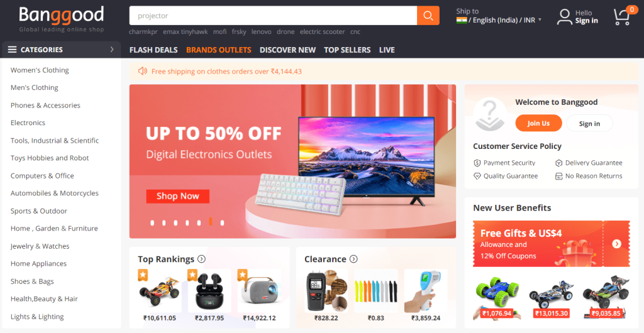This screenshot has width=644, height=333.
Task: Open the shopping cart icon
Action: click(622, 17)
